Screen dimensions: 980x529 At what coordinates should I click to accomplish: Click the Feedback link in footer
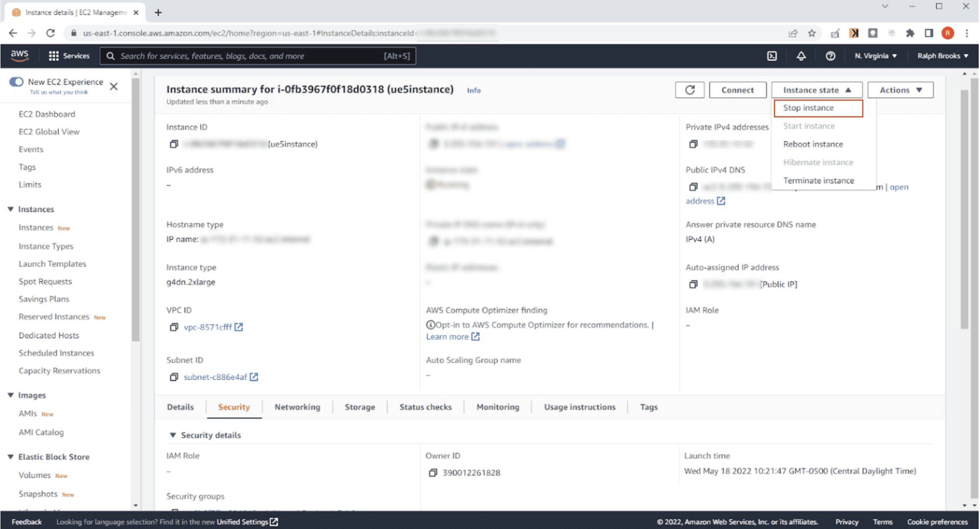pyautogui.click(x=26, y=522)
